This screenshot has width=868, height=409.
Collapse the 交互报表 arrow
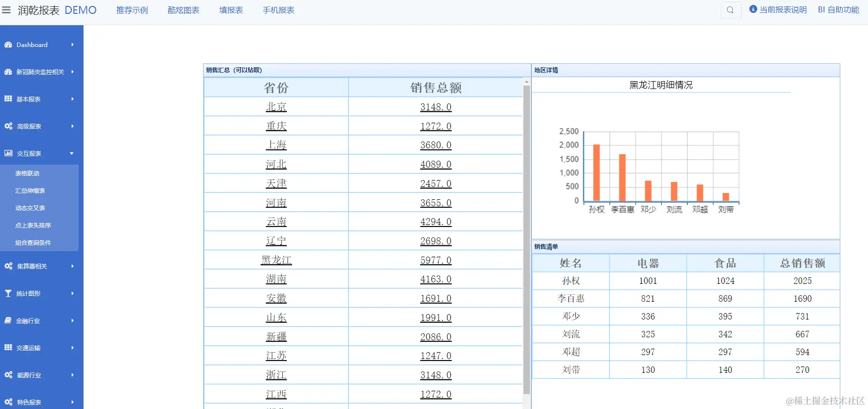tap(72, 153)
